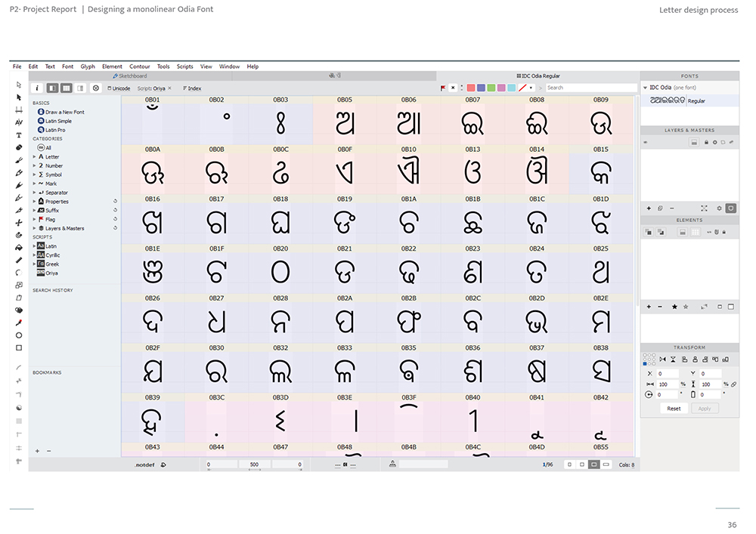Screen dimensions: 756x534
Task: Switch to the Sketchboard tab
Action: (x=130, y=76)
